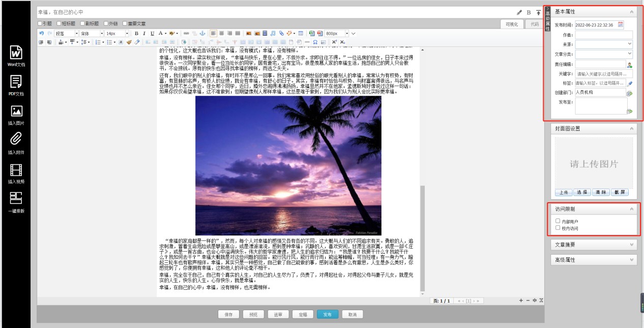Click the 定稿 button
Viewport: 644px width, 328px height.
coord(303,314)
